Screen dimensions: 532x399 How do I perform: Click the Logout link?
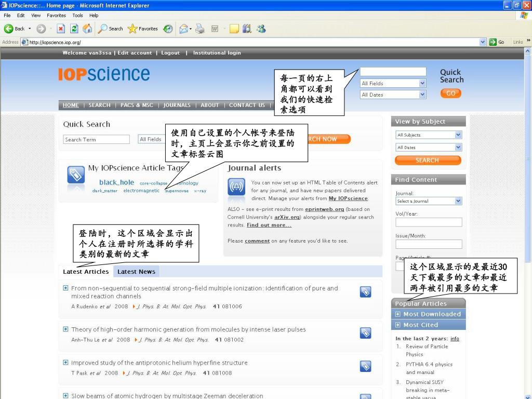[170, 52]
